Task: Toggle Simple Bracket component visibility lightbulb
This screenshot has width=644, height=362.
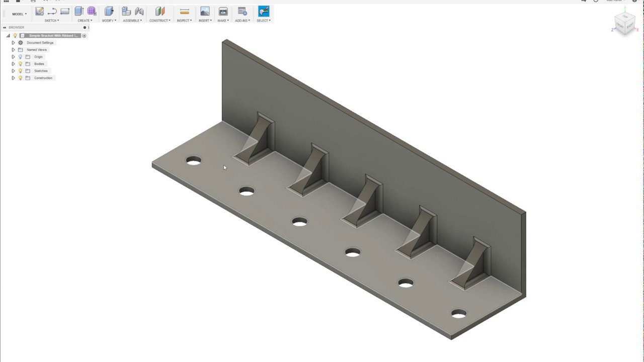Action: pyautogui.click(x=15, y=36)
